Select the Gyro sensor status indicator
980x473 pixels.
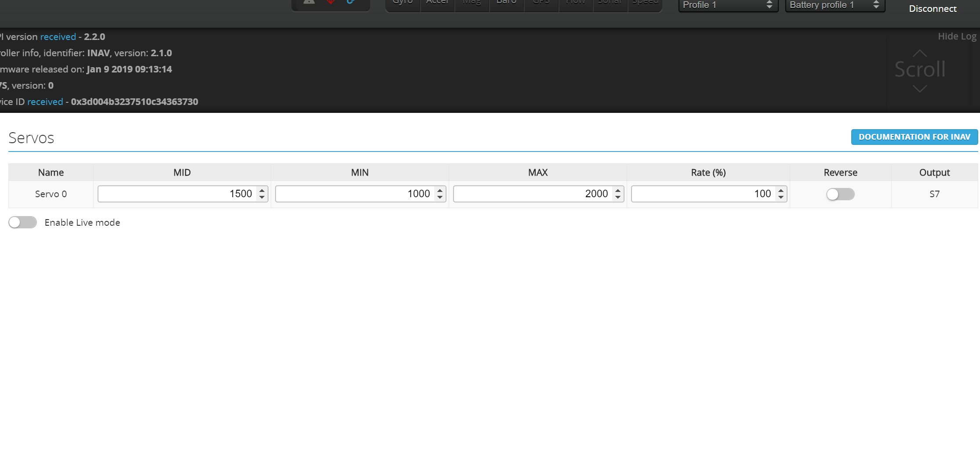click(x=402, y=3)
